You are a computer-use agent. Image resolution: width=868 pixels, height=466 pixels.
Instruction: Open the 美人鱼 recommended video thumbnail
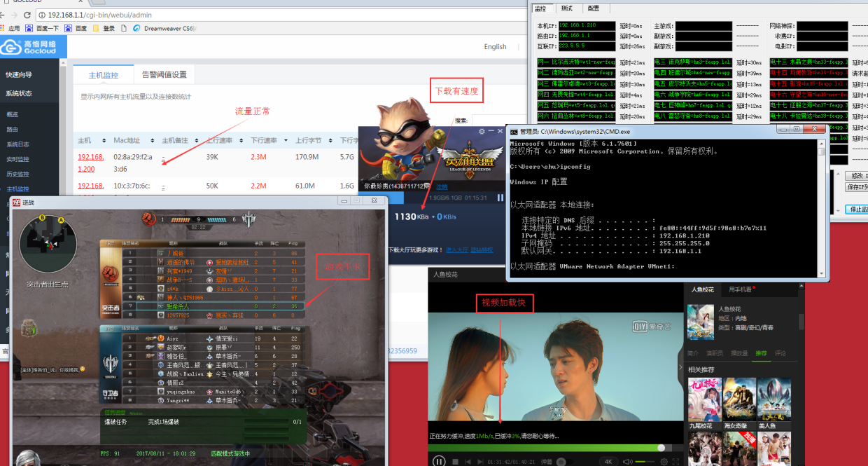click(x=774, y=399)
